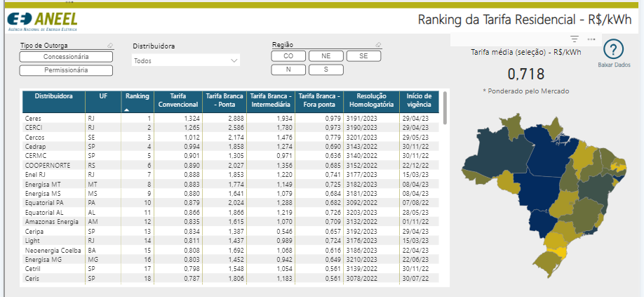Sort by Tarifa Convencional header

[x=178, y=100]
